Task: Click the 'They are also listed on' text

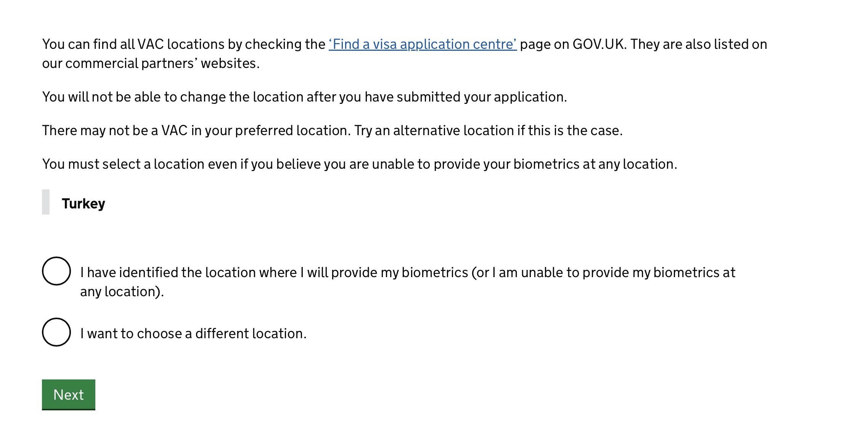Action: [x=699, y=44]
